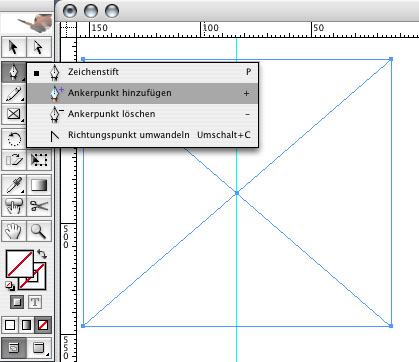Select the Gradient tool
This screenshot has height=362, width=419.
click(39, 185)
